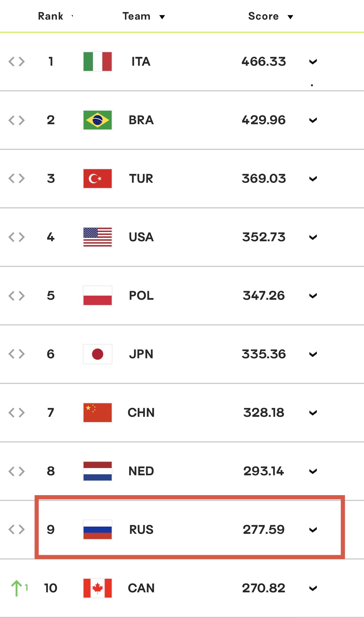Open the NED team name link
Viewport: 364px width, 618px height.
141,471
